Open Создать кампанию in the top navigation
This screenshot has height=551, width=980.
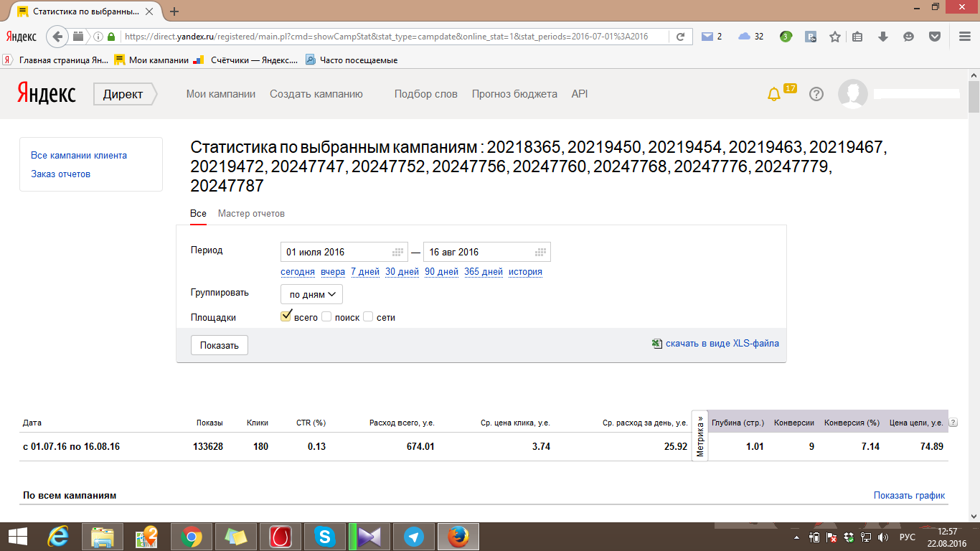pyautogui.click(x=316, y=94)
